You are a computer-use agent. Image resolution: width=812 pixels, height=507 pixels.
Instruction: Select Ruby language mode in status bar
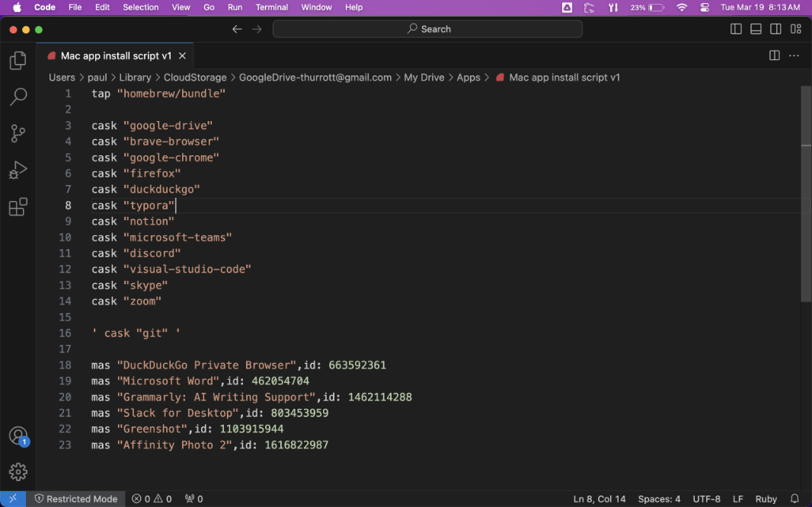pos(766,499)
